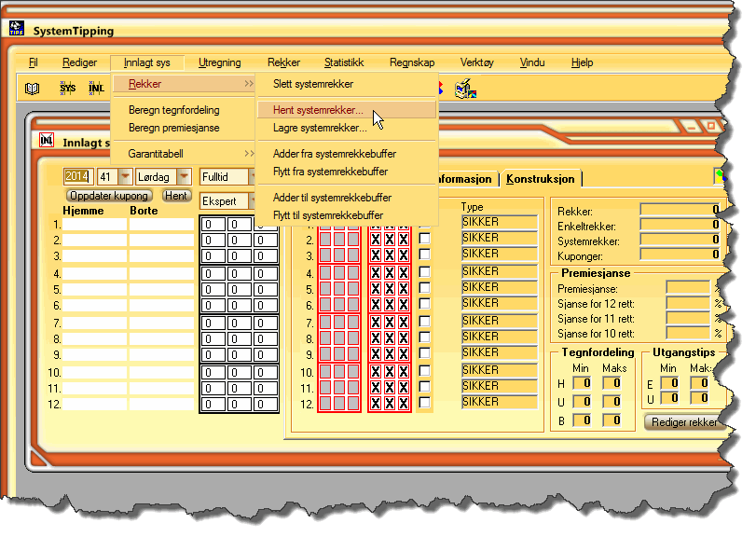Click the Borte team field for row 3

(161, 256)
